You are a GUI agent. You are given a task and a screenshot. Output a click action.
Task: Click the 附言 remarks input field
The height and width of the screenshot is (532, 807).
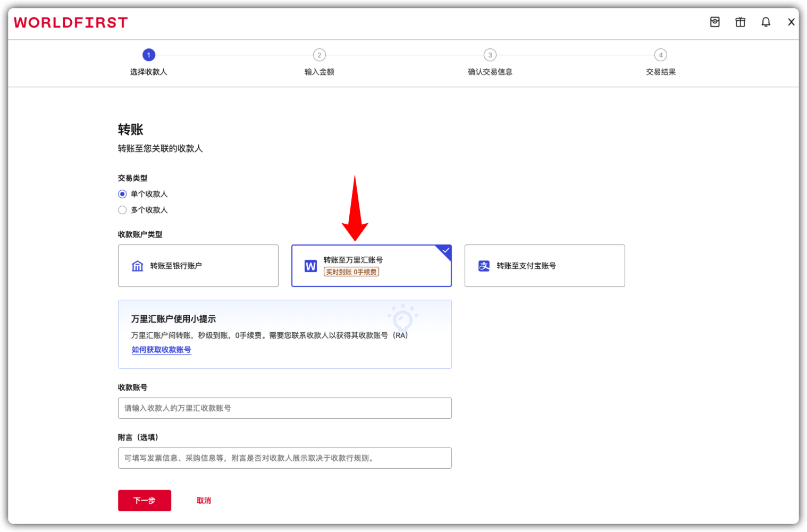pyautogui.click(x=284, y=458)
